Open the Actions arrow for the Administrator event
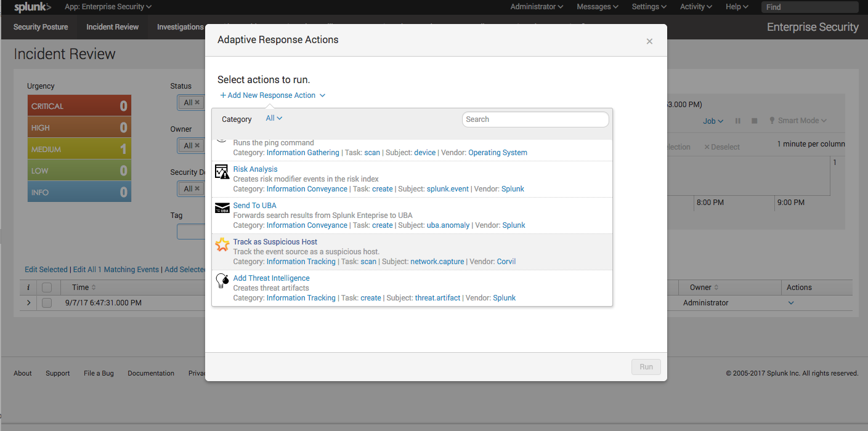868x431 pixels. tap(791, 303)
